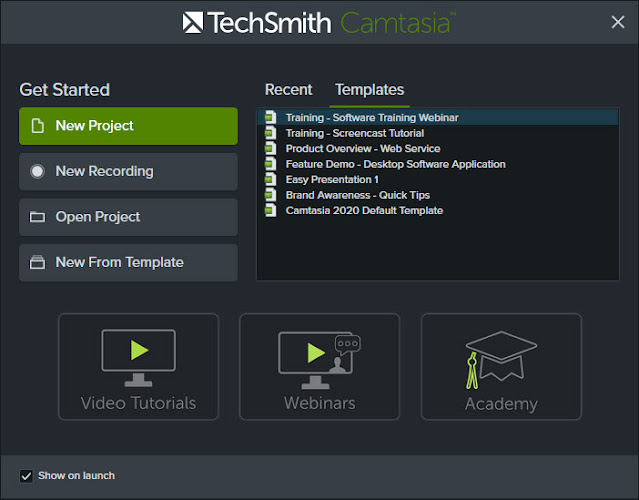
Task: Click the file icon beside Feature Demo
Action: click(x=270, y=164)
